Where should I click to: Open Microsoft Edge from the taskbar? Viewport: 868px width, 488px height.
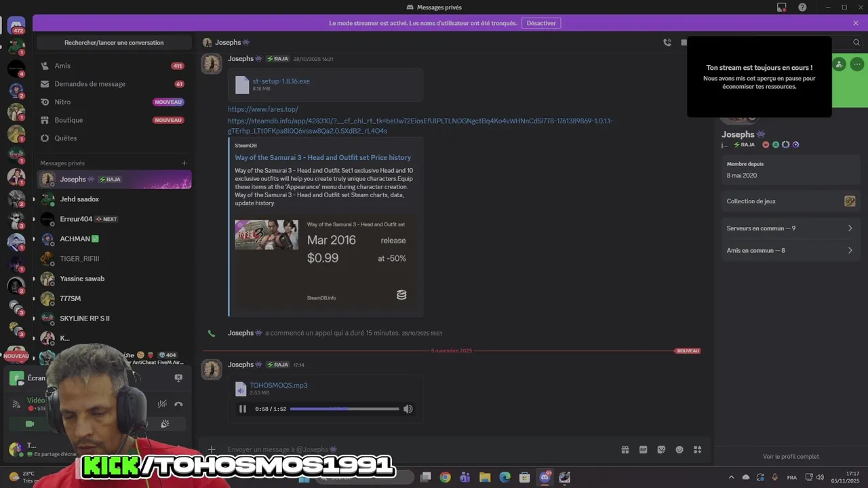[x=505, y=477]
